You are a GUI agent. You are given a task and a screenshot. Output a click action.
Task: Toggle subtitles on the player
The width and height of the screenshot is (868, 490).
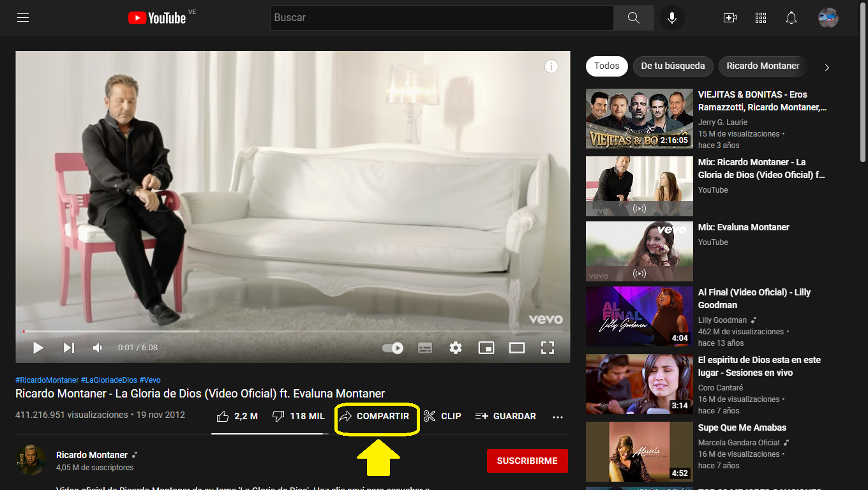[x=425, y=348]
